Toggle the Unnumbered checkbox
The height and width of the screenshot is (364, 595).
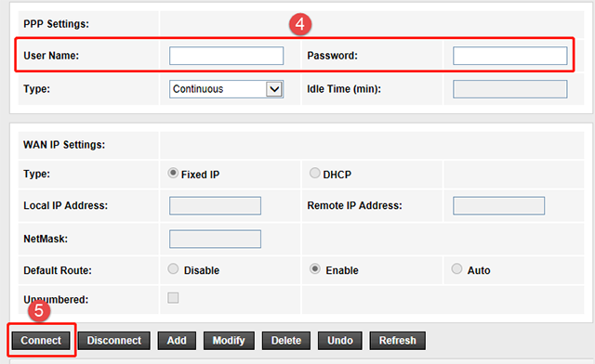(173, 298)
